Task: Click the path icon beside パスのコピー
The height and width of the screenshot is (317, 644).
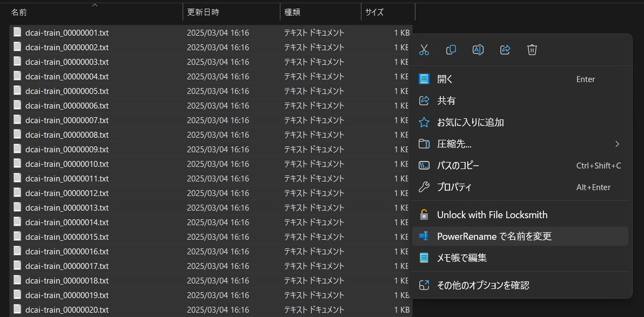Action: (x=424, y=165)
